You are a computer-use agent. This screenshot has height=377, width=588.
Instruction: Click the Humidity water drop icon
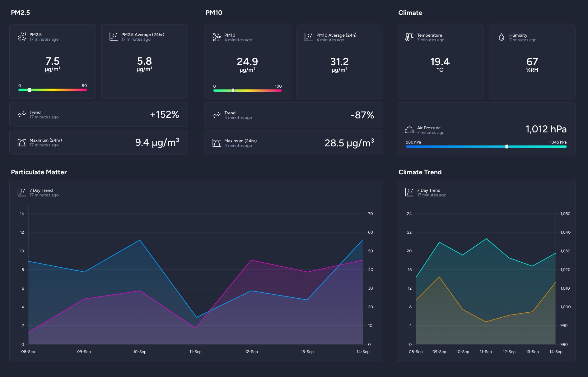[x=501, y=38]
